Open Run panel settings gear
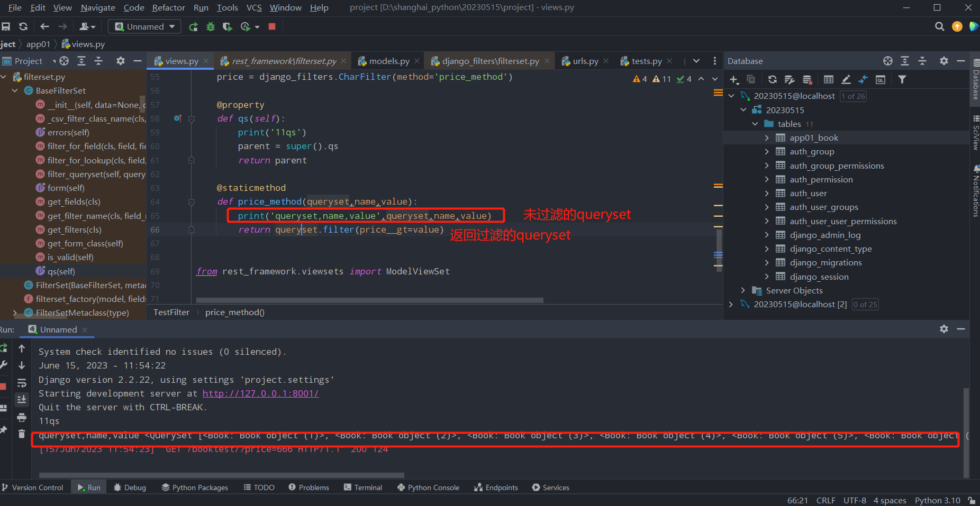This screenshot has height=506, width=980. click(x=944, y=329)
